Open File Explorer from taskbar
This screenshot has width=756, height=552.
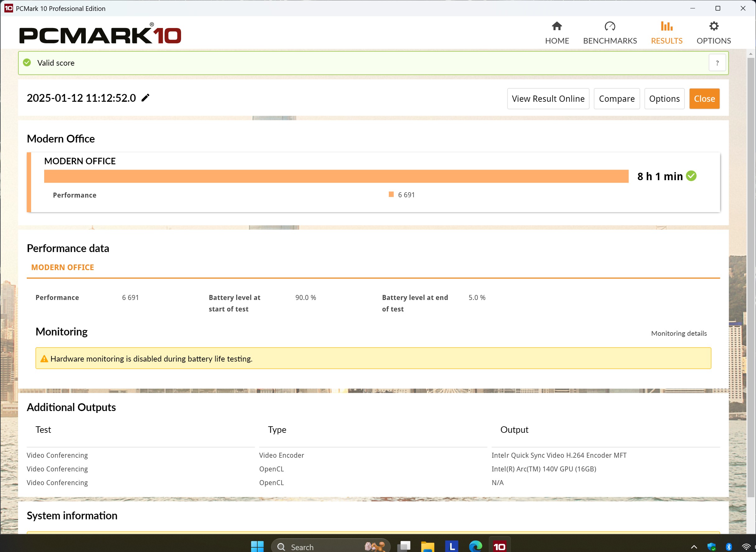point(427,546)
